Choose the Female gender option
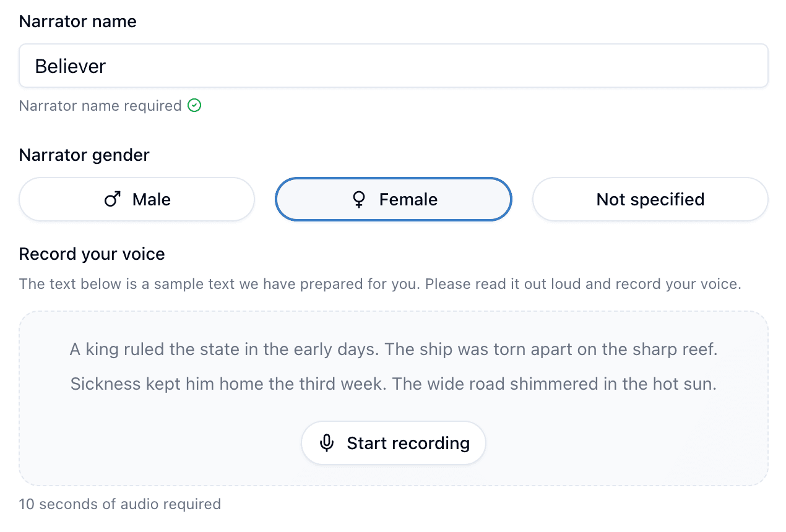This screenshot has height=532, width=786. click(x=394, y=199)
